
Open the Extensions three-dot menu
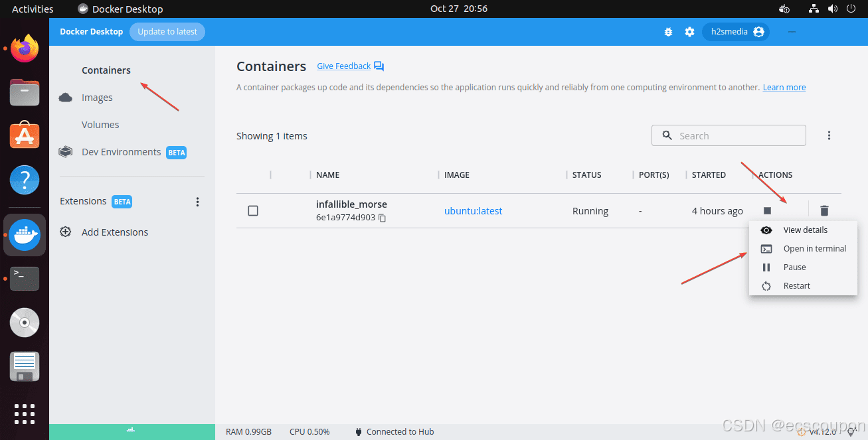point(197,202)
